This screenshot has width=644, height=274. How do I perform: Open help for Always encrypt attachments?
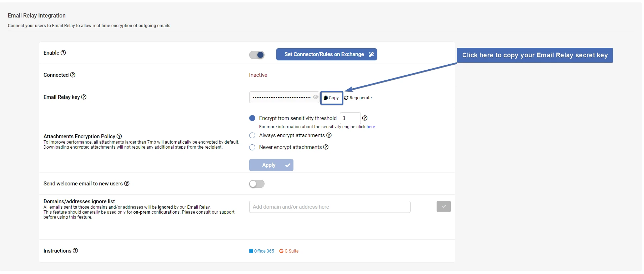pyautogui.click(x=329, y=135)
